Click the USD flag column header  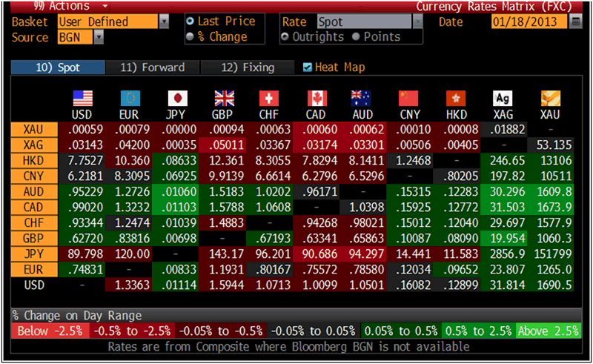(x=82, y=99)
